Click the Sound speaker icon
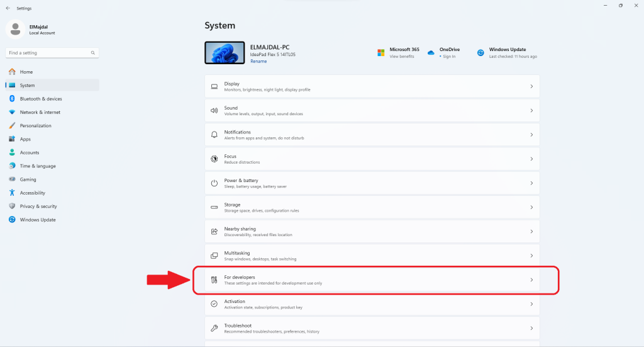The image size is (644, 347). (214, 111)
